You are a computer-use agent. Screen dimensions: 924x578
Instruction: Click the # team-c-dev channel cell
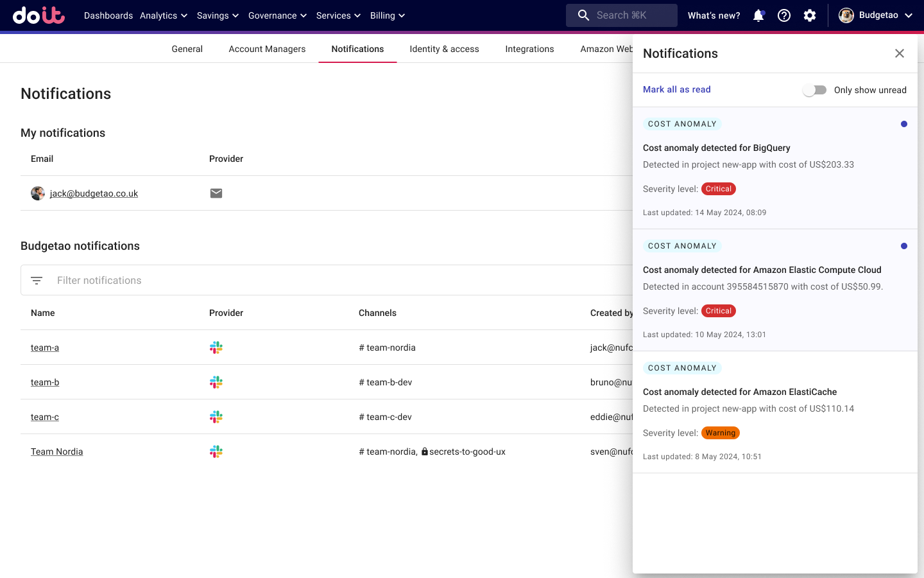(386, 417)
